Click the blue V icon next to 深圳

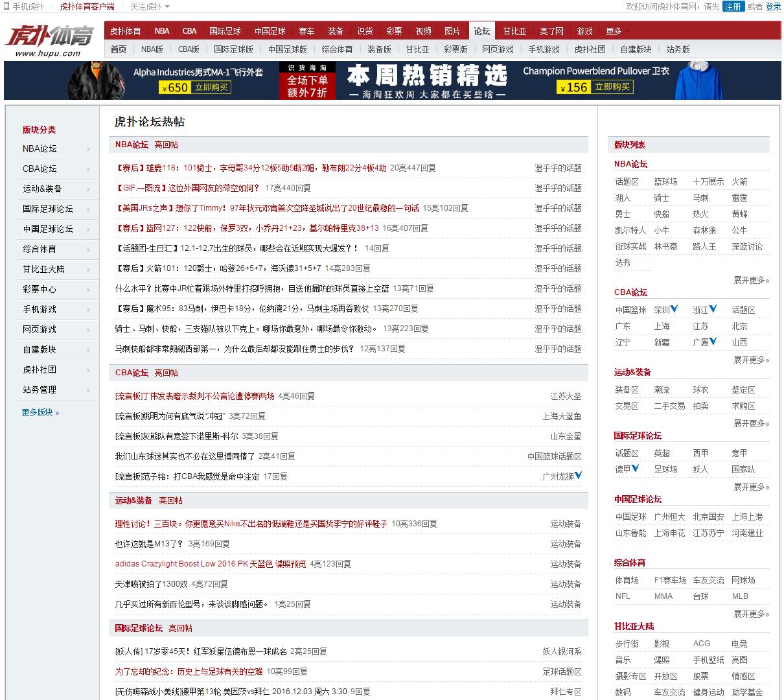(x=674, y=309)
